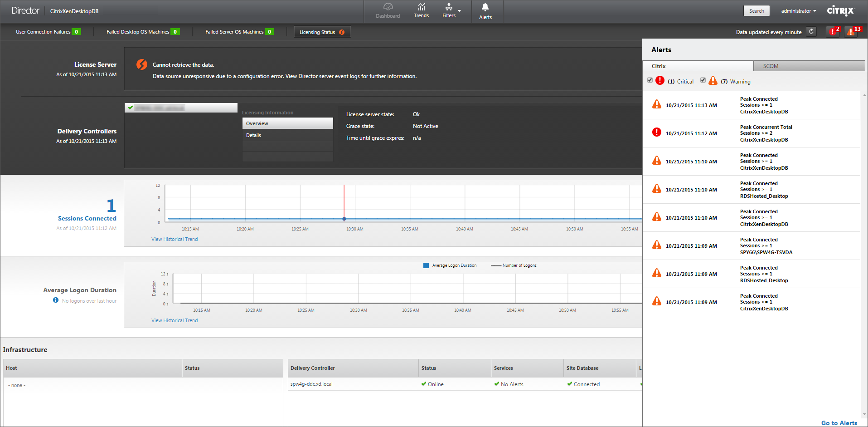Image resolution: width=868 pixels, height=427 pixels.
Task: Open the administrator user dropdown
Action: click(x=798, y=11)
